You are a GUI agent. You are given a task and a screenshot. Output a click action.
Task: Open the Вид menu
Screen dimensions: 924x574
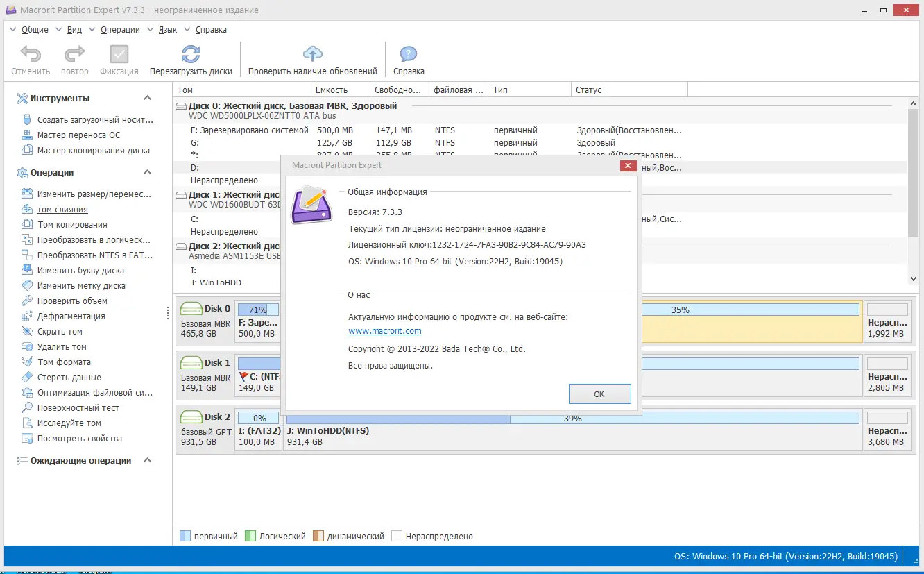click(73, 29)
